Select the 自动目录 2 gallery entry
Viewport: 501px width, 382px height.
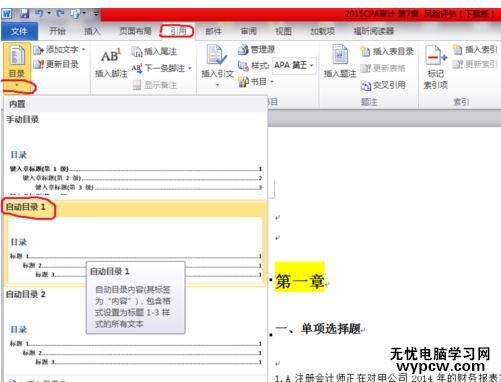(135, 328)
